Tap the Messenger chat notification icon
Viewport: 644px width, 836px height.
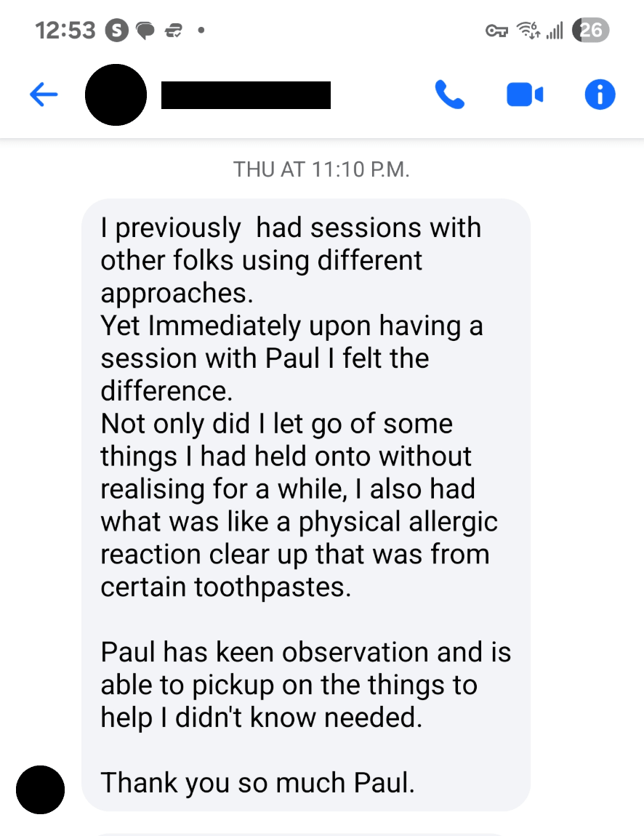(x=145, y=31)
